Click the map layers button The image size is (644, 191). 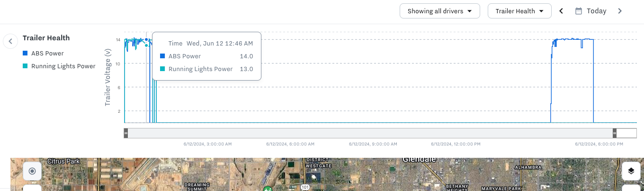click(x=631, y=171)
